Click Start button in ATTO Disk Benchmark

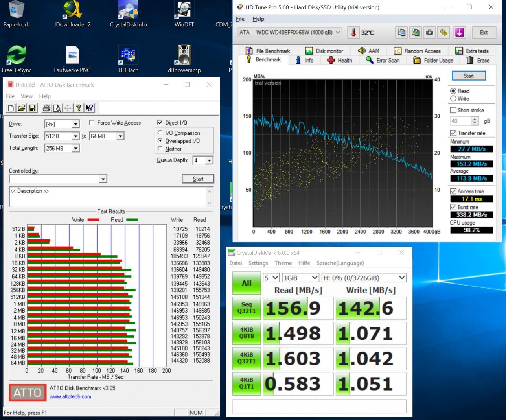[198, 179]
